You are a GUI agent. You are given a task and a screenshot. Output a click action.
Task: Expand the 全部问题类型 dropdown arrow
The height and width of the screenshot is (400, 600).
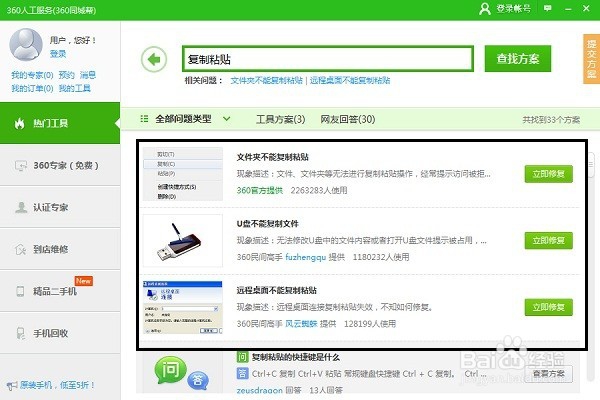pos(227,119)
